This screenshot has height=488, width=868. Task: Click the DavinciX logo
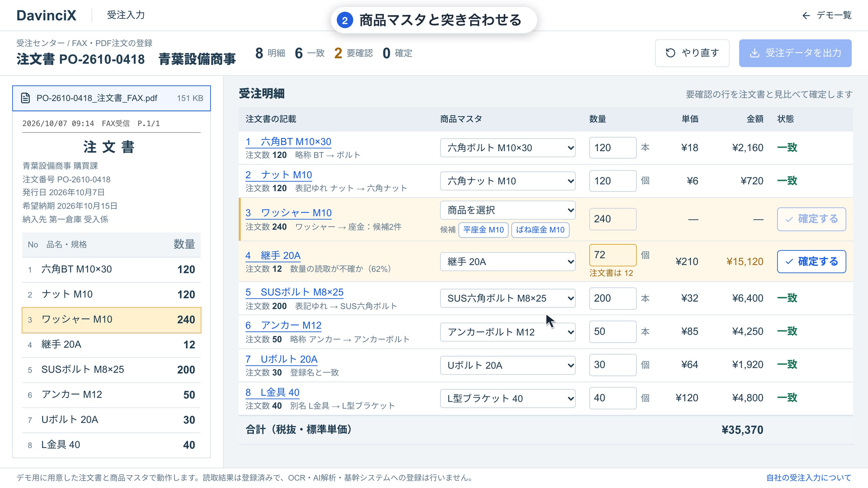click(x=46, y=15)
